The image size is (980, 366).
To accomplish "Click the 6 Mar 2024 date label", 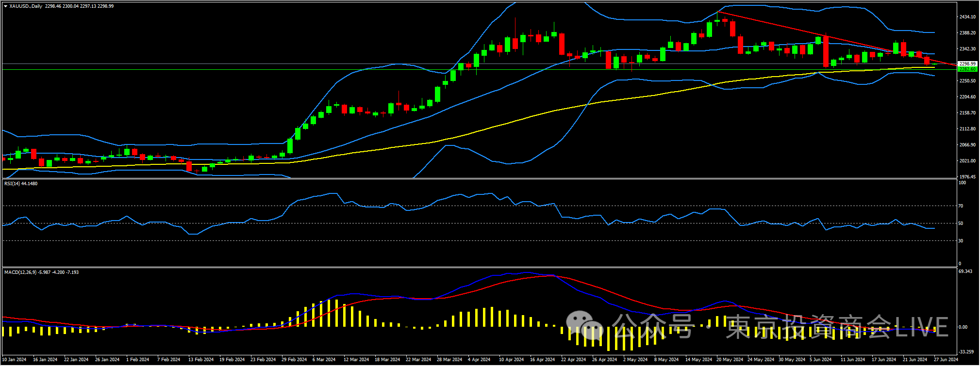I will click(x=324, y=360).
